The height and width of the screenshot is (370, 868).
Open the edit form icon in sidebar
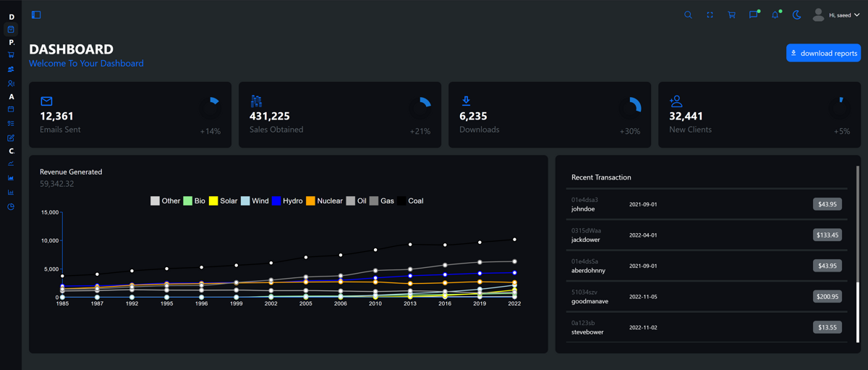(x=11, y=138)
